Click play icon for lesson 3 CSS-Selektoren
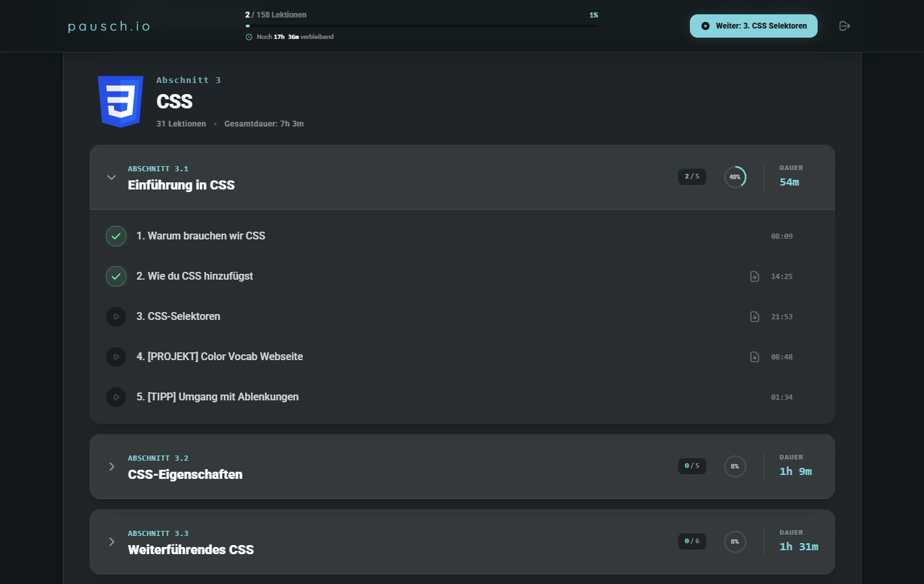The width and height of the screenshot is (924, 584). 116,317
